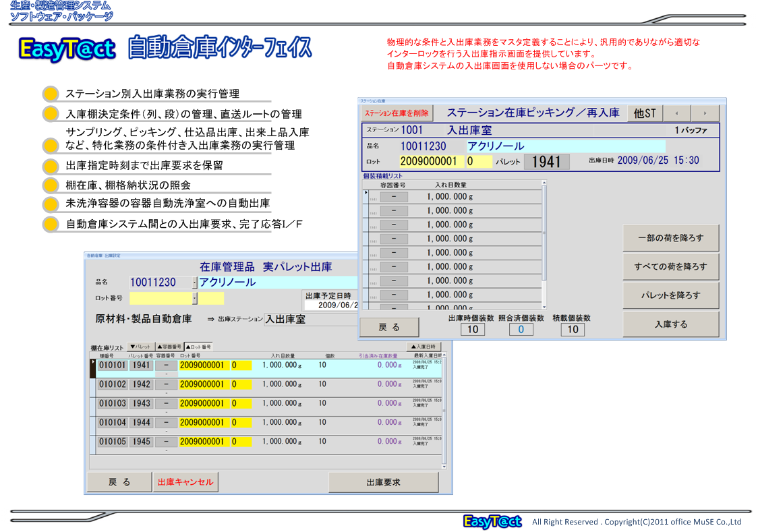This screenshot has height=532, width=758.
Task: Click the container '–' button in row 010101
Action: click(167, 365)
